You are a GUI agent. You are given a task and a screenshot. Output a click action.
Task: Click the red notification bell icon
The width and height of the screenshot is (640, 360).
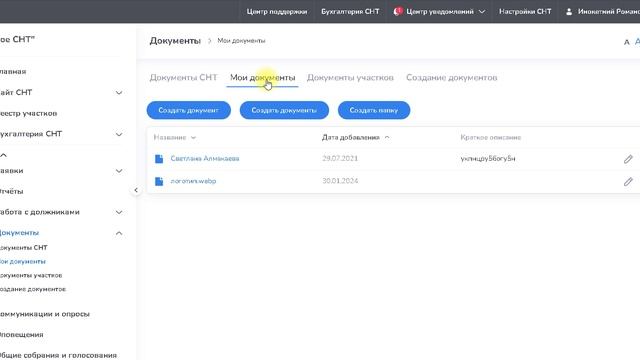[398, 11]
